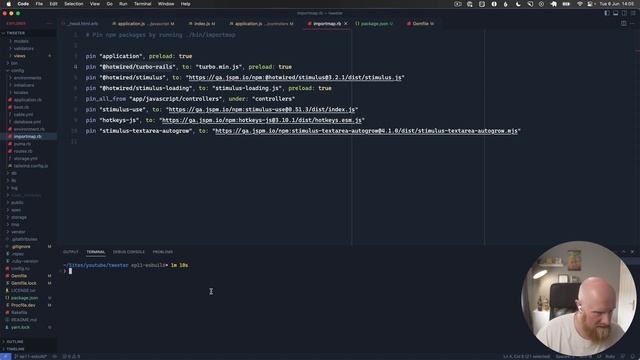The height and width of the screenshot is (360, 640).
Task: Click the git branch status bar item
Action: [30, 356]
